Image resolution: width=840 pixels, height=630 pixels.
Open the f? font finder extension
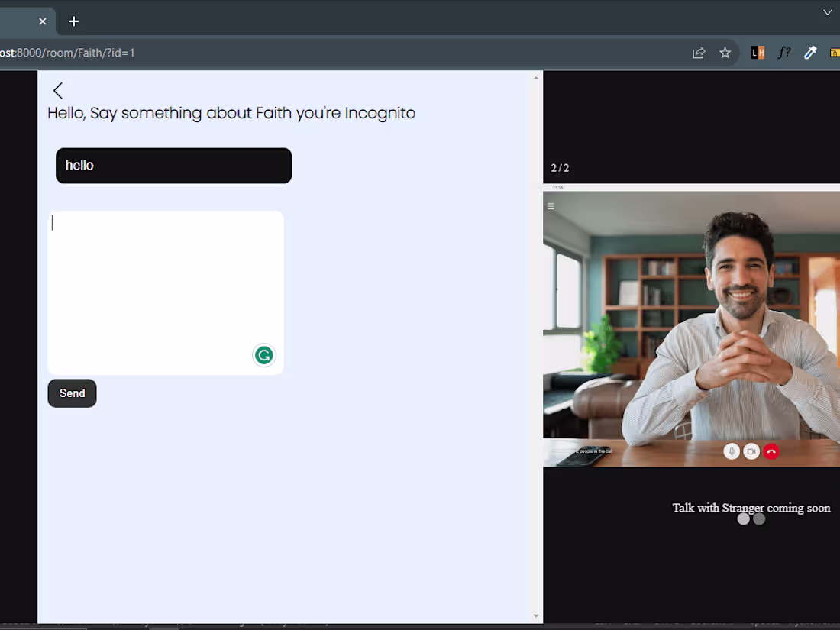[783, 53]
